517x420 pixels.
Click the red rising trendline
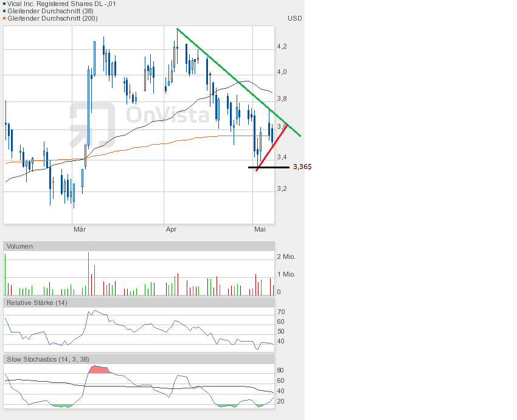click(x=272, y=147)
